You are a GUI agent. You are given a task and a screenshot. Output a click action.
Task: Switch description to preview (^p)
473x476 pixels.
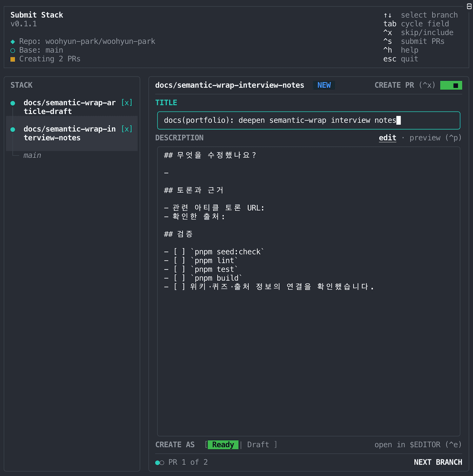point(435,138)
